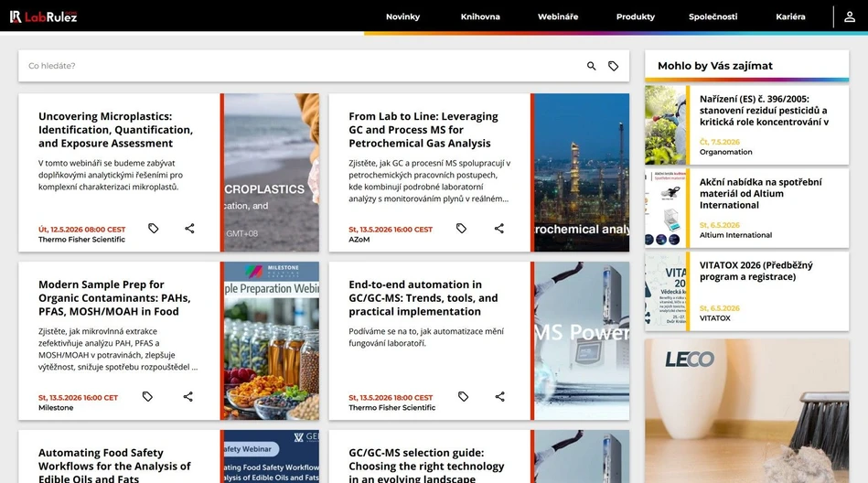The width and height of the screenshot is (868, 483).
Task: Click tag icon on Uncovering Microplastics card
Action: (154, 228)
